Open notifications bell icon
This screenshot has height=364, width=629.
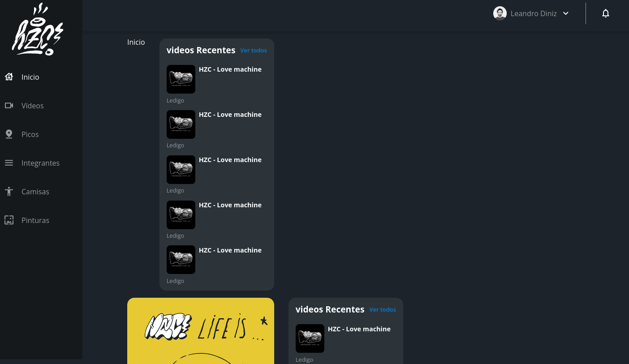[x=606, y=13]
